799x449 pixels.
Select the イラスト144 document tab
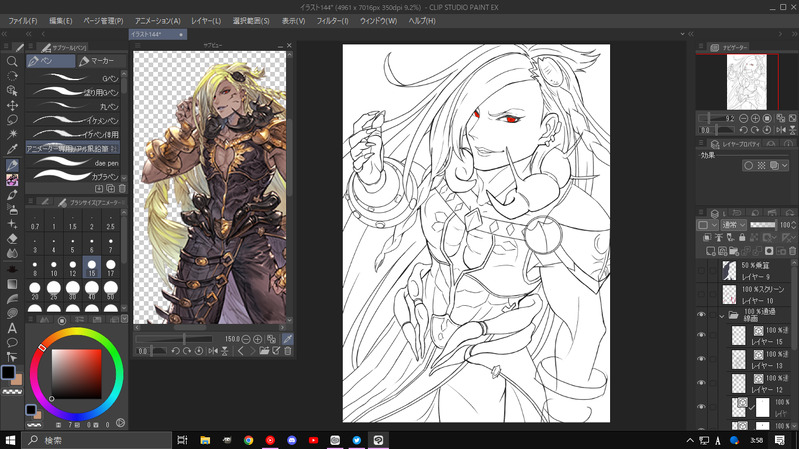[x=157, y=34]
